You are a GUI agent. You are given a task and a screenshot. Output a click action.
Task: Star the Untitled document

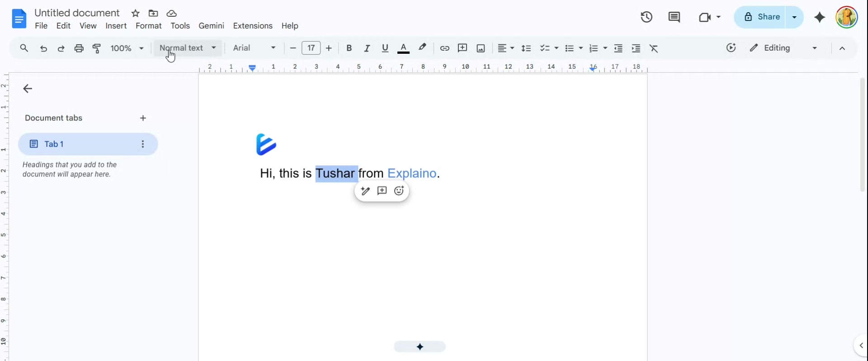pos(136,14)
